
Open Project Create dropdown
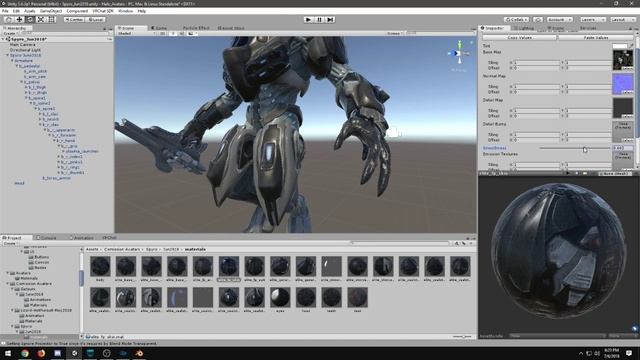[x=10, y=243]
